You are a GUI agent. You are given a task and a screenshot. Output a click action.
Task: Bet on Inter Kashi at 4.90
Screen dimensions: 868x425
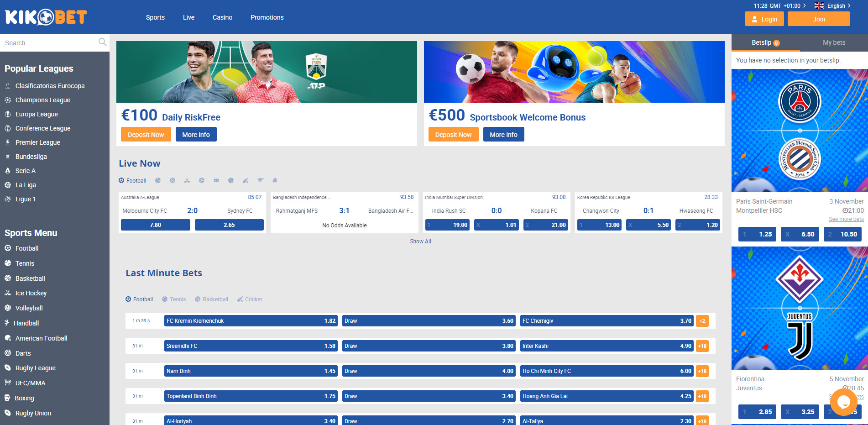point(607,346)
